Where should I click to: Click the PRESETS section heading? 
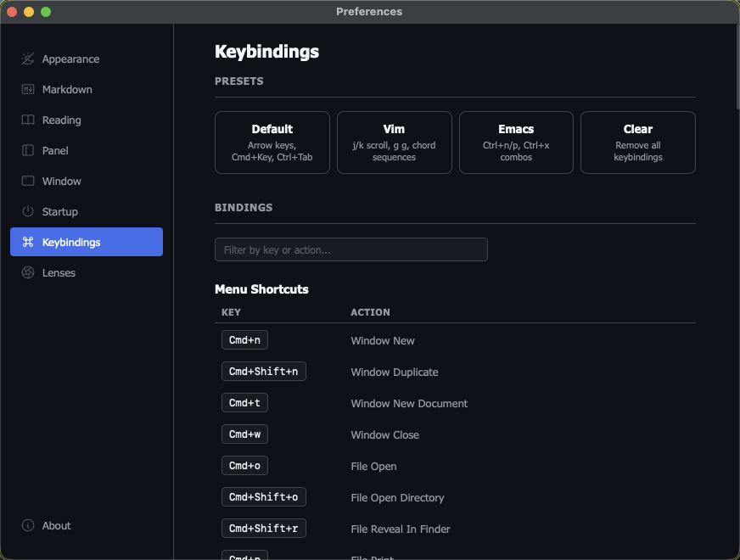239,81
